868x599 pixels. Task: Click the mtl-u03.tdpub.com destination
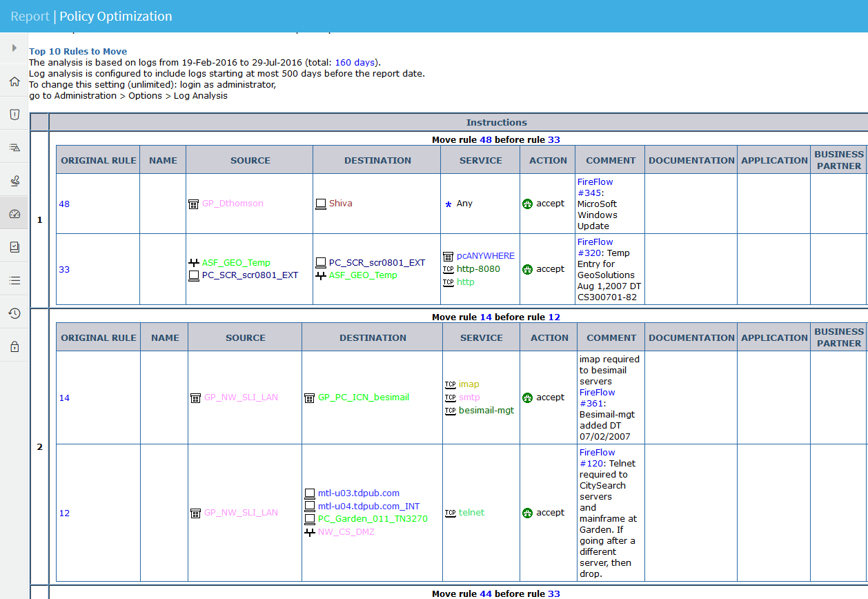point(358,493)
